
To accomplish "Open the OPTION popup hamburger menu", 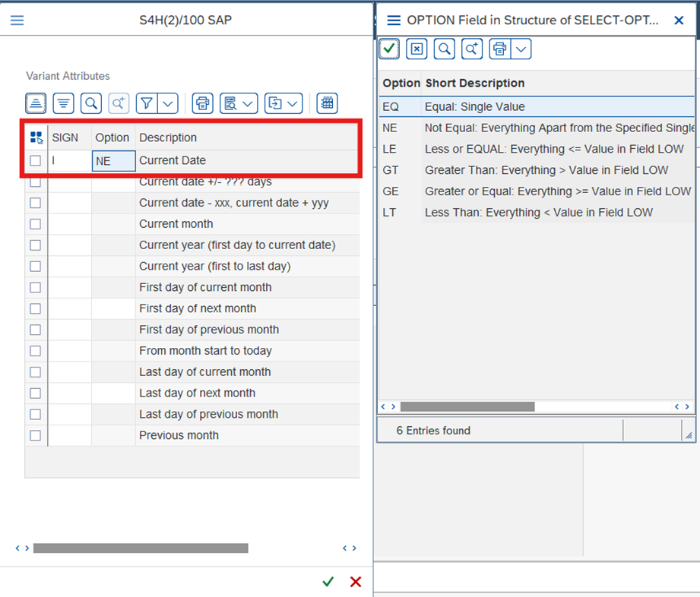I will click(394, 21).
